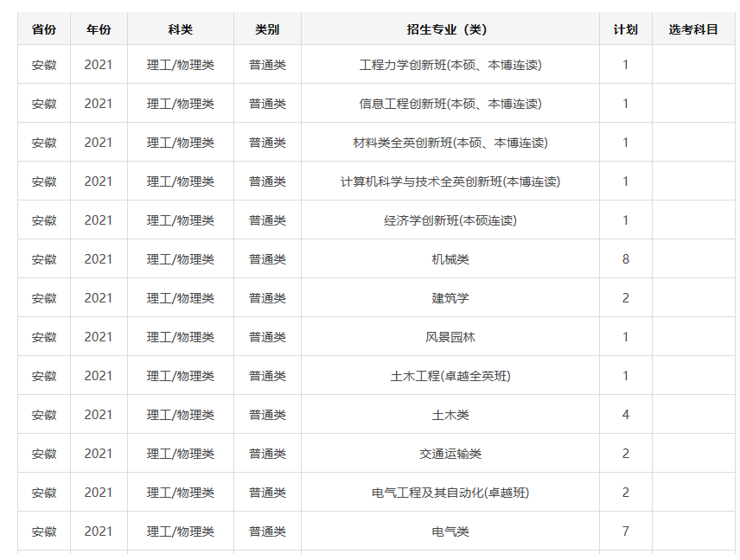Image resolution: width=740 pixels, height=560 pixels.
Task: Click the 选考科目 column header
Action: (x=693, y=29)
